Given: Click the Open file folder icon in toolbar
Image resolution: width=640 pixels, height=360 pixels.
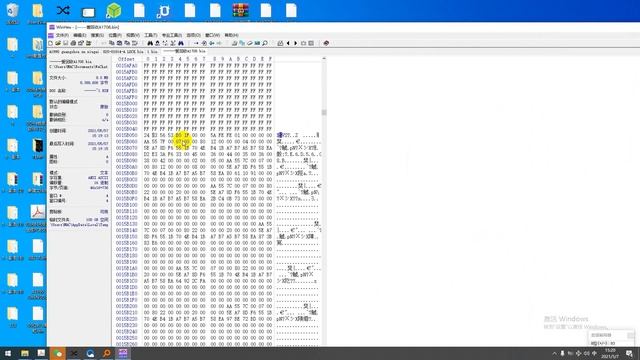Looking at the screenshot, I should 58,43.
